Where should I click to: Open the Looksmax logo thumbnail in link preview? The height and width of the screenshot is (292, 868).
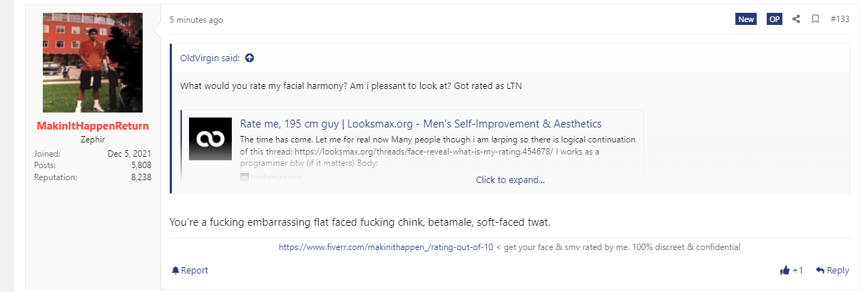point(210,138)
